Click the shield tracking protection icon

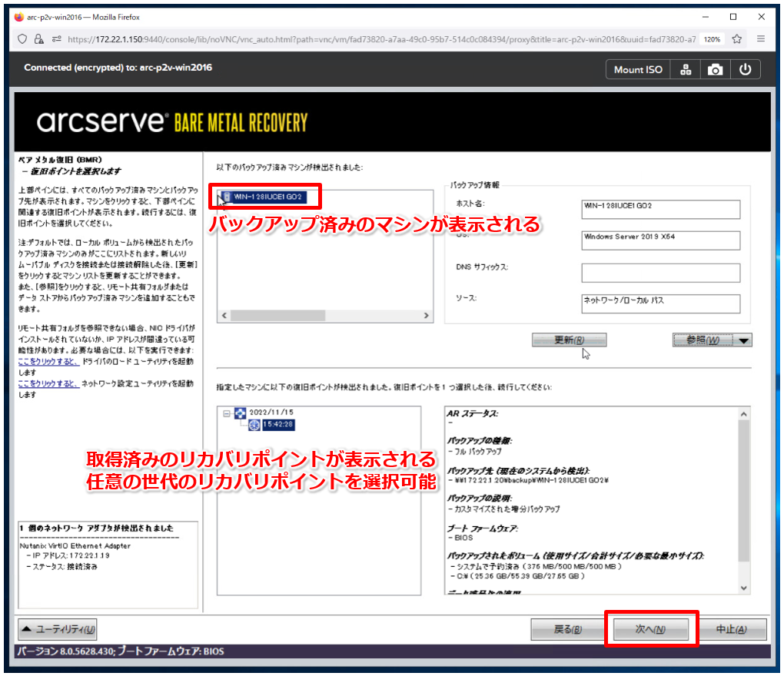(22, 39)
